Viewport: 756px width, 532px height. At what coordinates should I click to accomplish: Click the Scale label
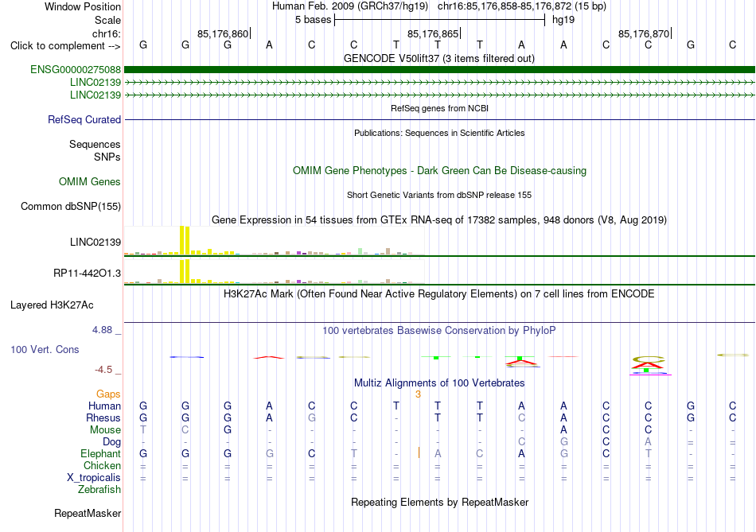click(107, 20)
